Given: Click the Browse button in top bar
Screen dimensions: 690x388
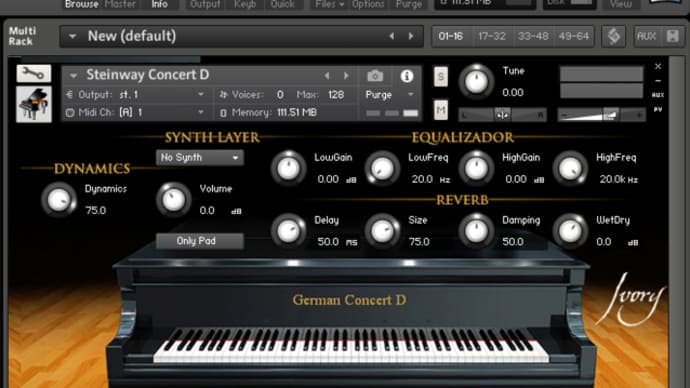Looking at the screenshot, I should coord(81,4).
